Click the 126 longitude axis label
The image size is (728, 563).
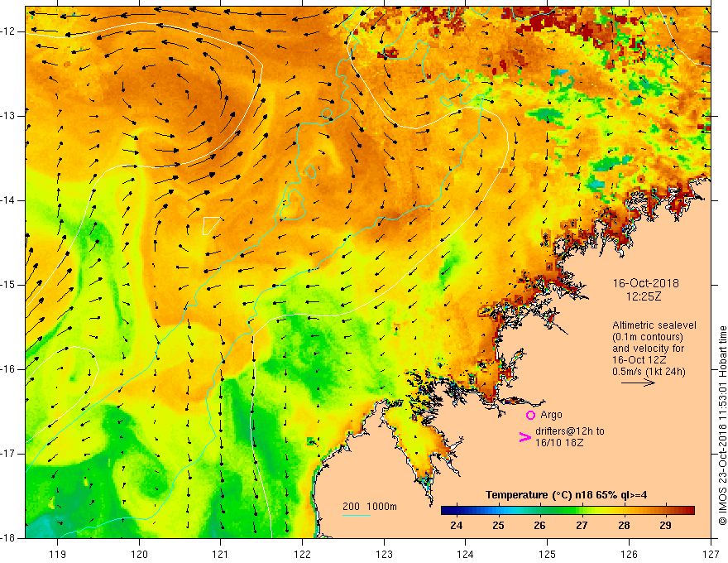coord(629,554)
